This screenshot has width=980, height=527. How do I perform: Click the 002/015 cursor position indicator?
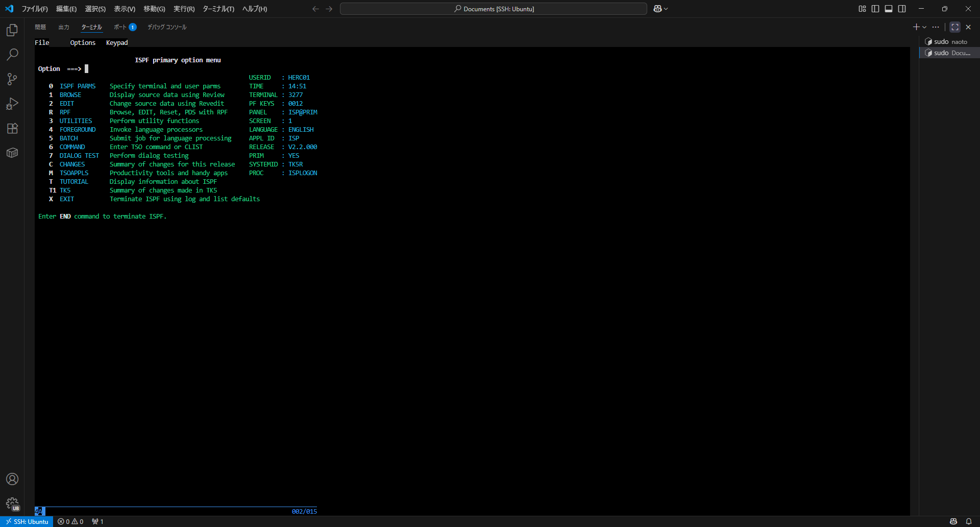pyautogui.click(x=304, y=511)
